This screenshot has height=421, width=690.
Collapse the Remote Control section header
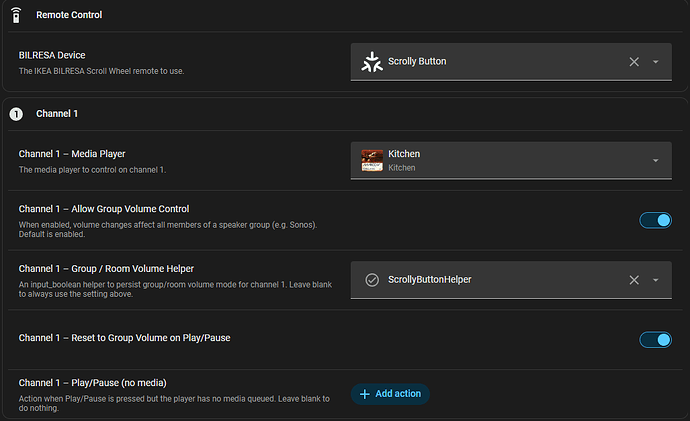(x=345, y=15)
